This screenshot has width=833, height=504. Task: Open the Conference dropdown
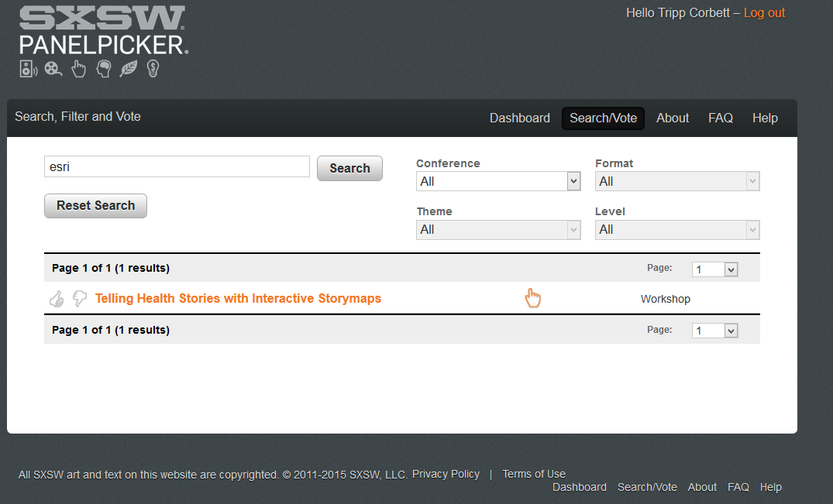(x=498, y=181)
